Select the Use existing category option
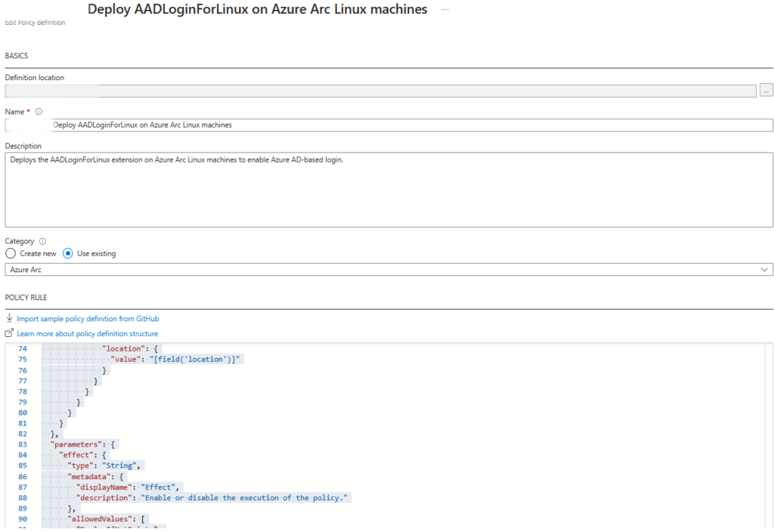 68,253
